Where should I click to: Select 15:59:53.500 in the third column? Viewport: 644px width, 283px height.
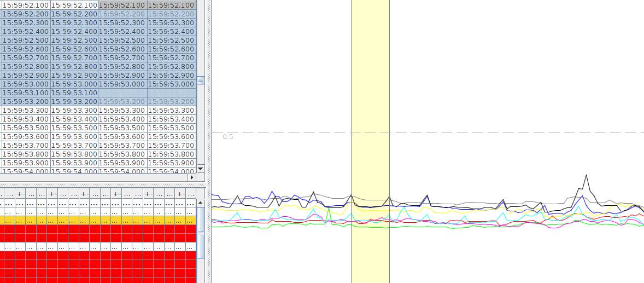coord(122,128)
